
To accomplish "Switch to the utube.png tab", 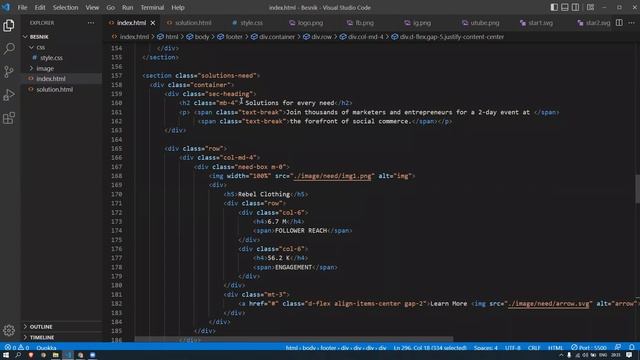I will click(x=480, y=23).
